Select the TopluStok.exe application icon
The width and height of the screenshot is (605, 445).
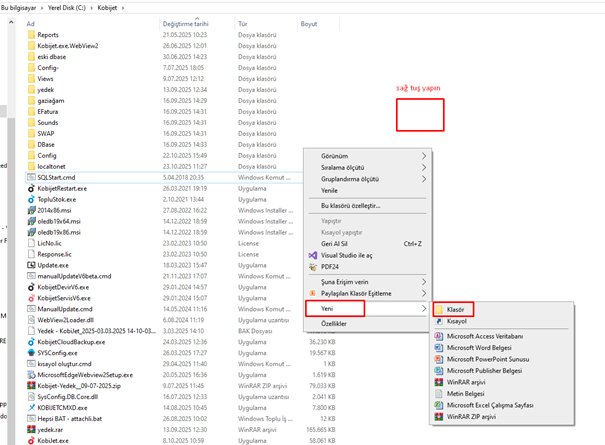coord(31,199)
